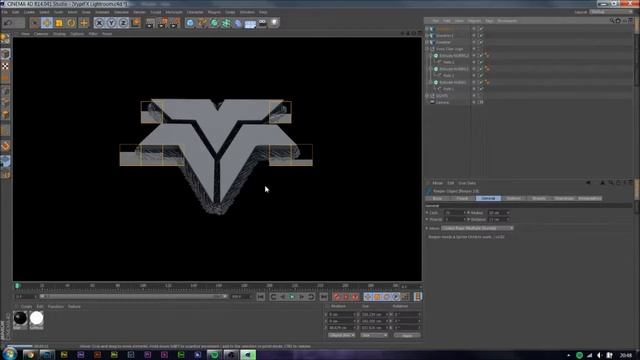The width and height of the screenshot is (640, 360).
Task: Click the floor environment icon
Action: coord(250,24)
